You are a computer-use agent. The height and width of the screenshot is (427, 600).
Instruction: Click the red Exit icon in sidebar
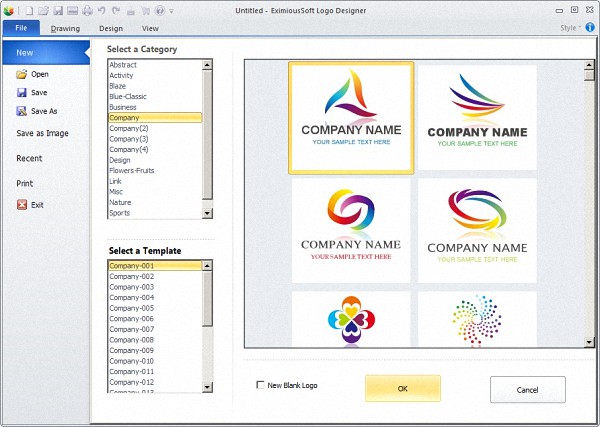point(22,205)
